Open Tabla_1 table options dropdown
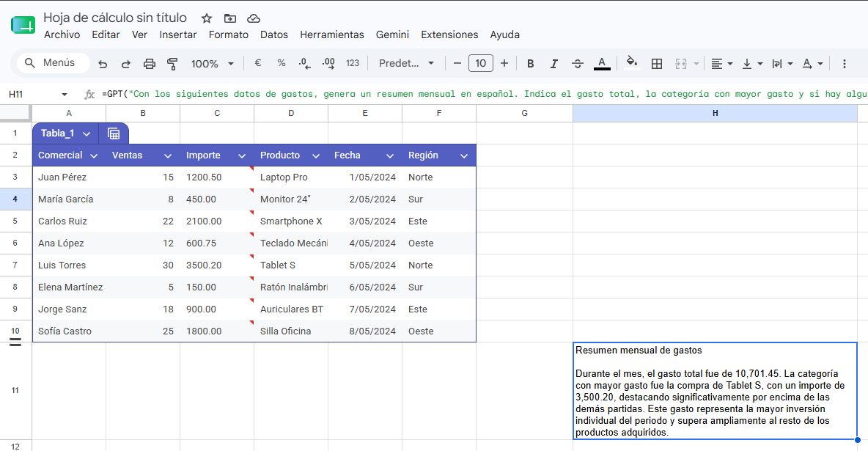 pyautogui.click(x=87, y=133)
